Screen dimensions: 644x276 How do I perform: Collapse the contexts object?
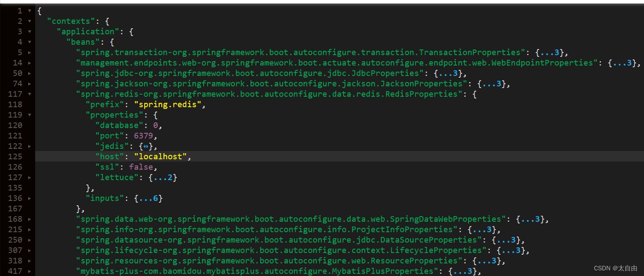tap(30, 21)
